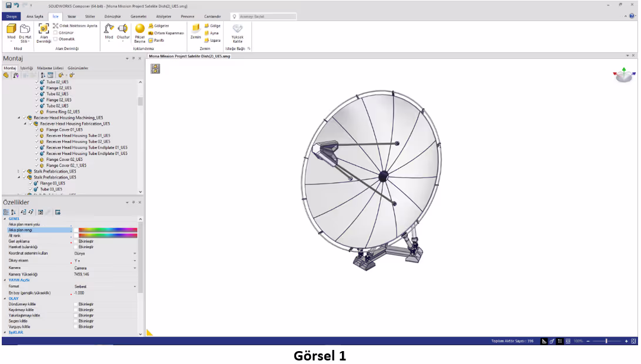Open Görünümler panel tab
This screenshot has height=364, width=641.
coord(78,68)
